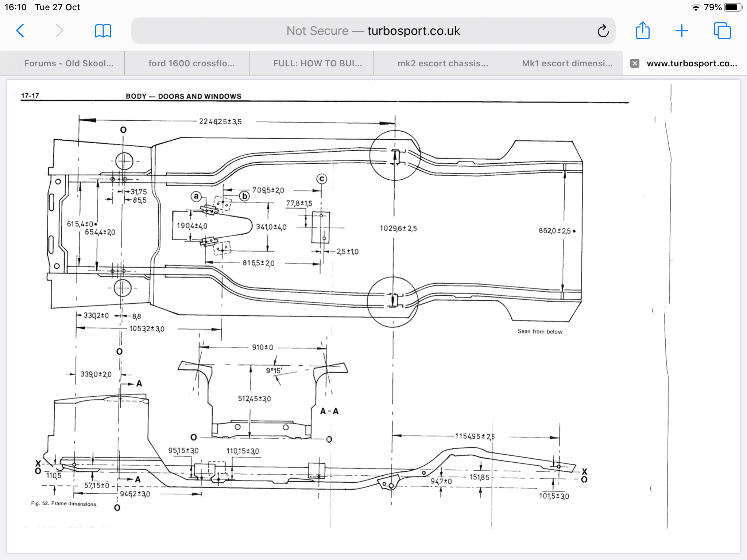Select the turbosport.co.uk address bar
This screenshot has width=747, height=560.
[413, 31]
